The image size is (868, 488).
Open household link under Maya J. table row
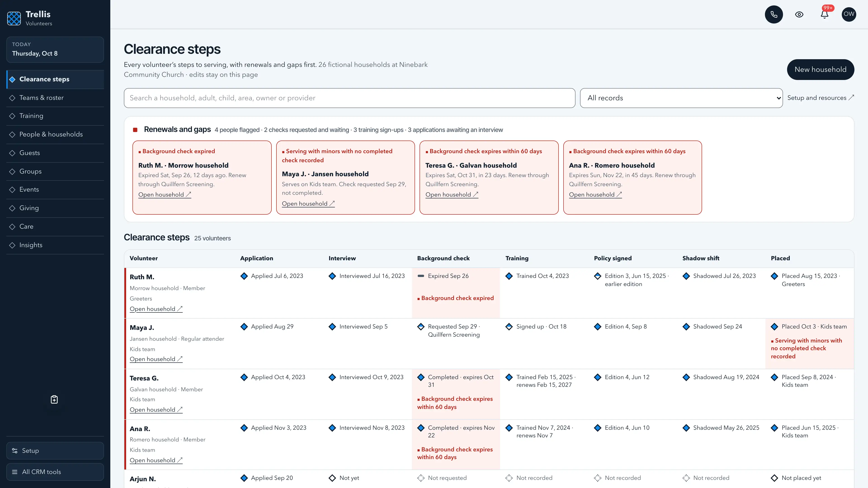[x=156, y=359]
